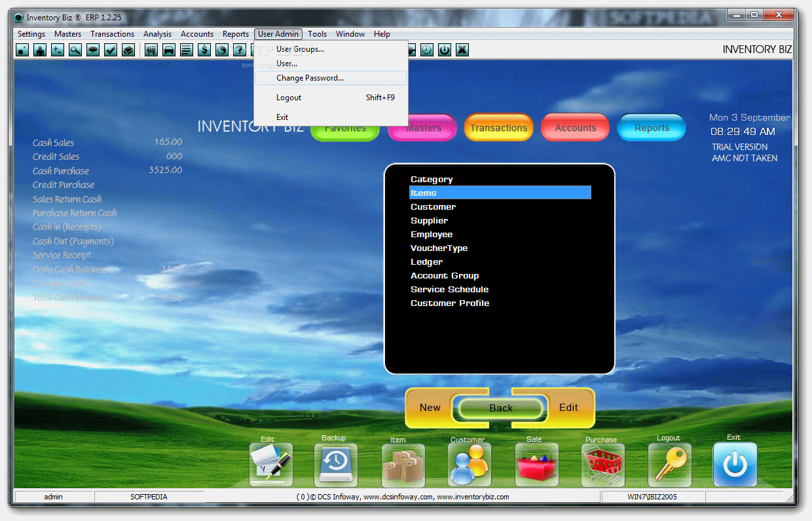Click the blue Exit power icon
The height and width of the screenshot is (521, 812).
tap(735, 465)
